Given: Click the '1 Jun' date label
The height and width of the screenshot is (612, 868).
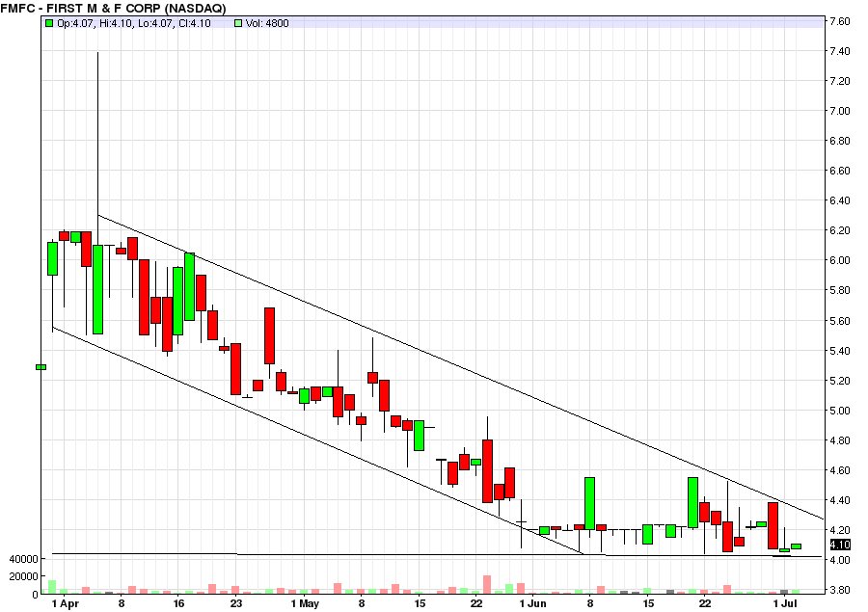Looking at the screenshot, I should tap(533, 603).
